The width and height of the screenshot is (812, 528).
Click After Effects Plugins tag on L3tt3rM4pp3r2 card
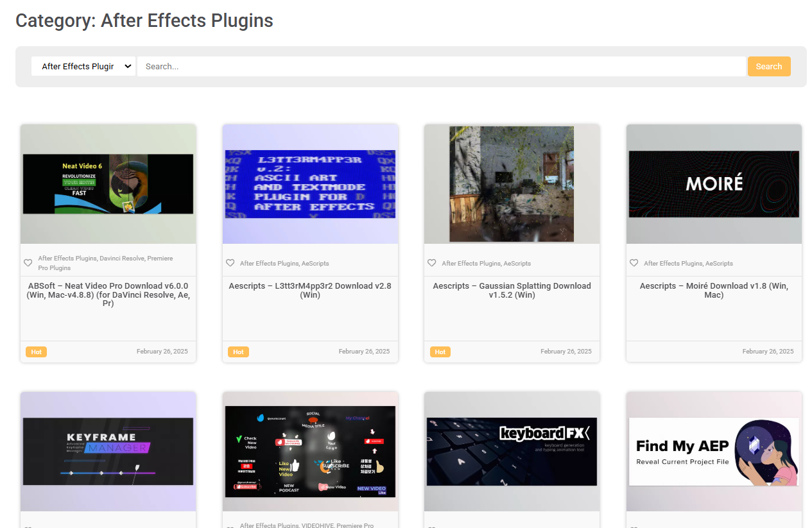[269, 263]
